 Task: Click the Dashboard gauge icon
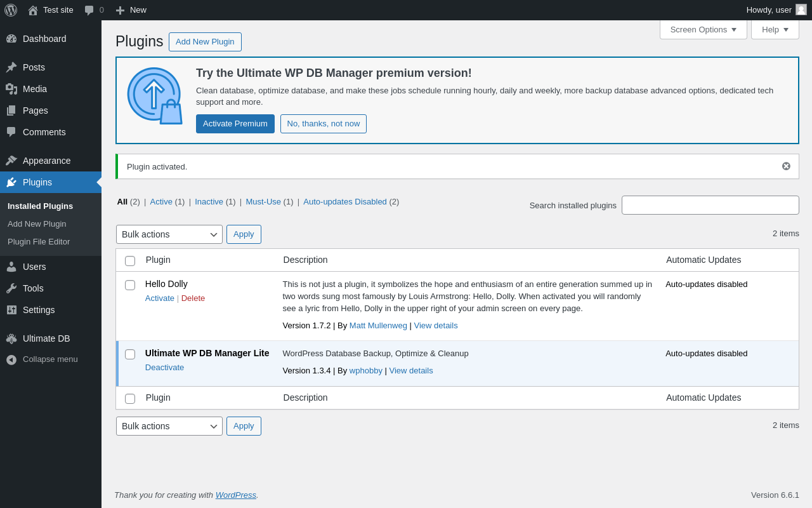tap(11, 39)
